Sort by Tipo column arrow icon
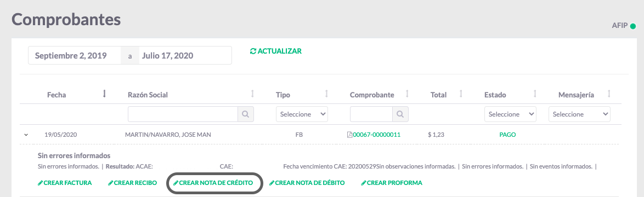The image size is (644, 197). coord(326,94)
